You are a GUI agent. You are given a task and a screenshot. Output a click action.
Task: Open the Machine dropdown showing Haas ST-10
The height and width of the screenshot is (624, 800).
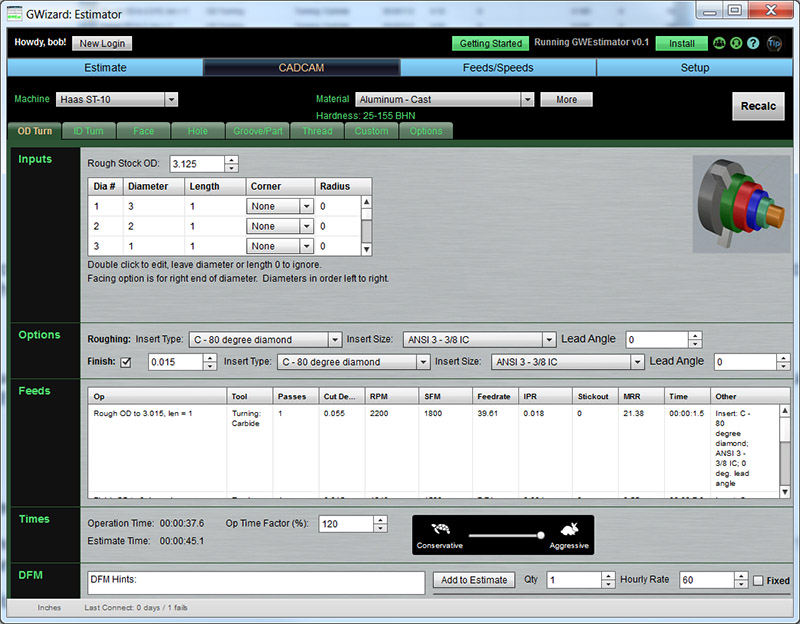coord(172,100)
